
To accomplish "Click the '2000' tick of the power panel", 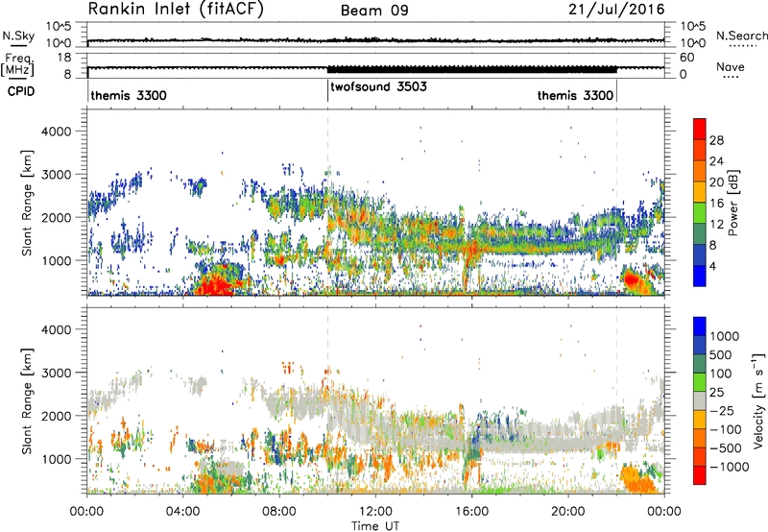I will pyautogui.click(x=56, y=217).
